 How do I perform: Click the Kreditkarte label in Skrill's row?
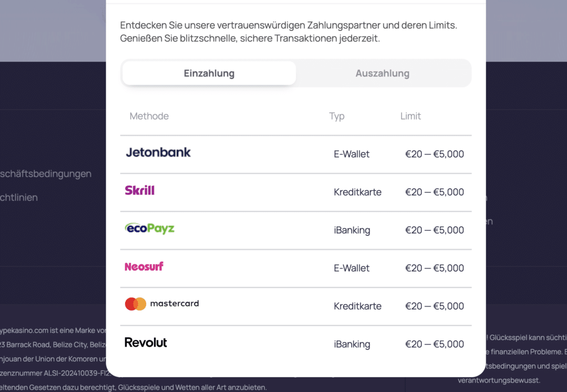tap(357, 192)
